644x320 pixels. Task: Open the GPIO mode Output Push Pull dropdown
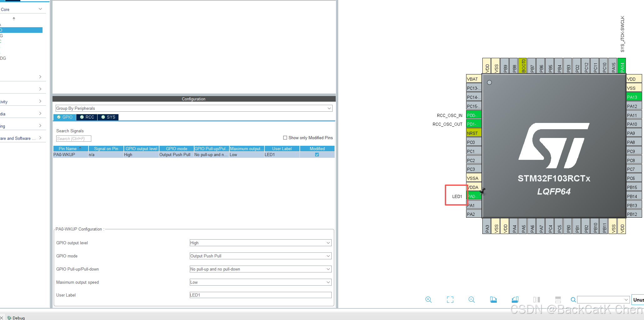(260, 256)
